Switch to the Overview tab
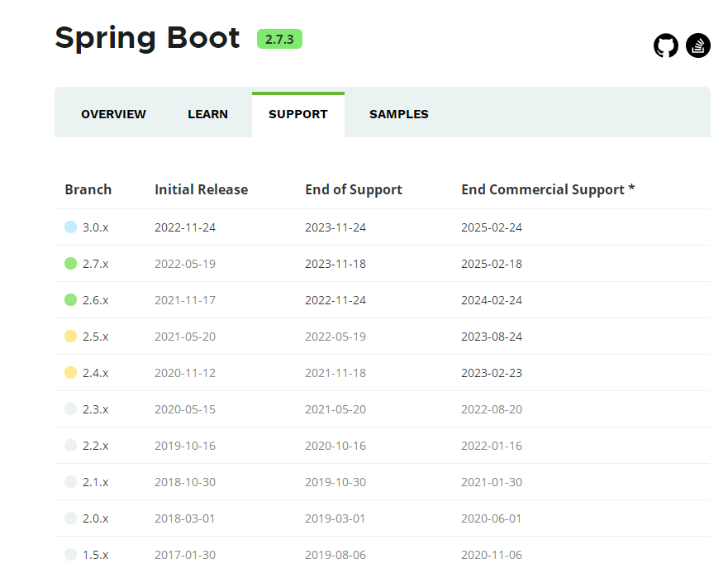 (113, 114)
